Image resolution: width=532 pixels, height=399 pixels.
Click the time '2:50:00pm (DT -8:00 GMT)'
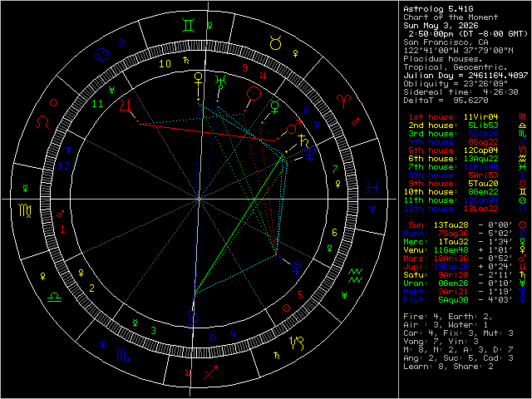pyautogui.click(x=468, y=34)
